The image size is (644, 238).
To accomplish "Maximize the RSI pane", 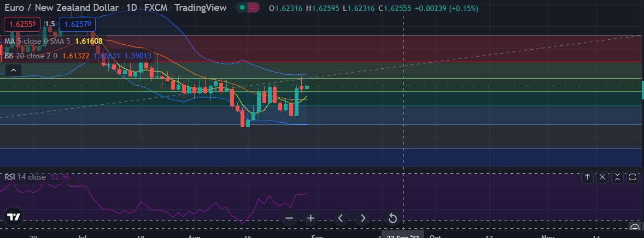I will click(x=633, y=177).
